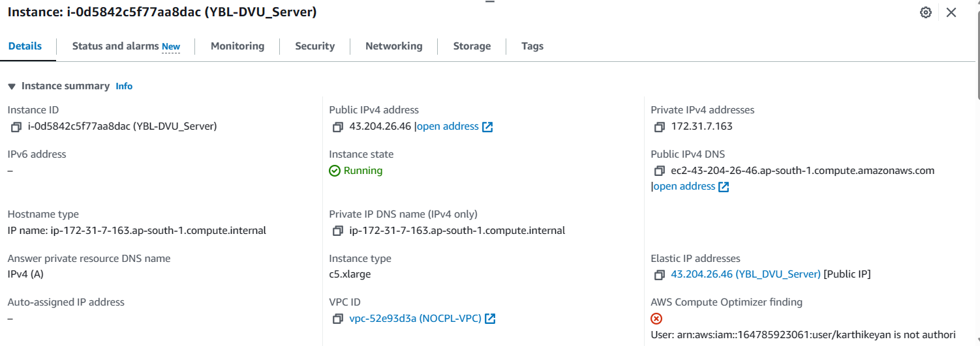This screenshot has height=346, width=980.
Task: Open the external link icon under Public IPv4 DNS
Action: (724, 187)
